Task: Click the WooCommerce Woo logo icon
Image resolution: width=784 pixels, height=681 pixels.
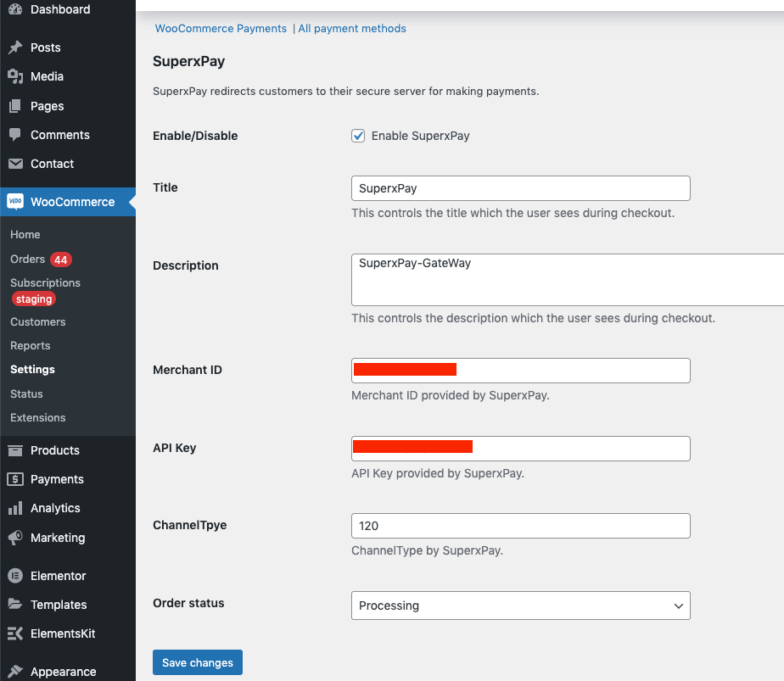Action: click(x=15, y=201)
